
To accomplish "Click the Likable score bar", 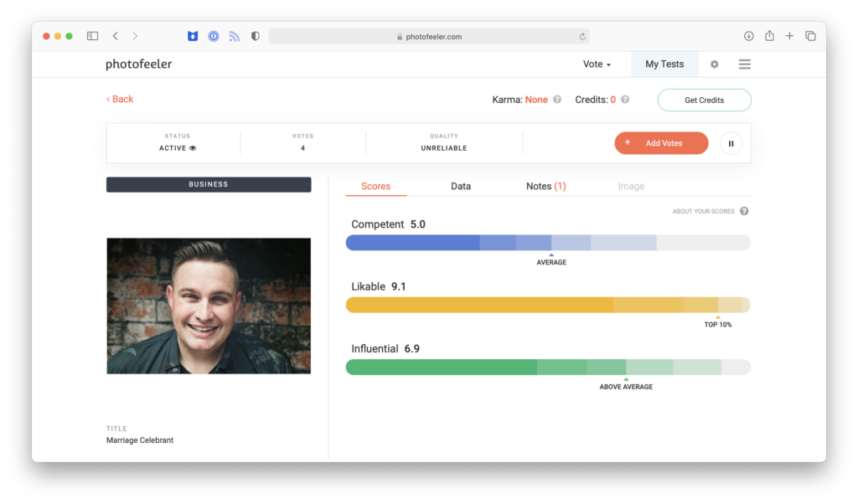I will (547, 305).
